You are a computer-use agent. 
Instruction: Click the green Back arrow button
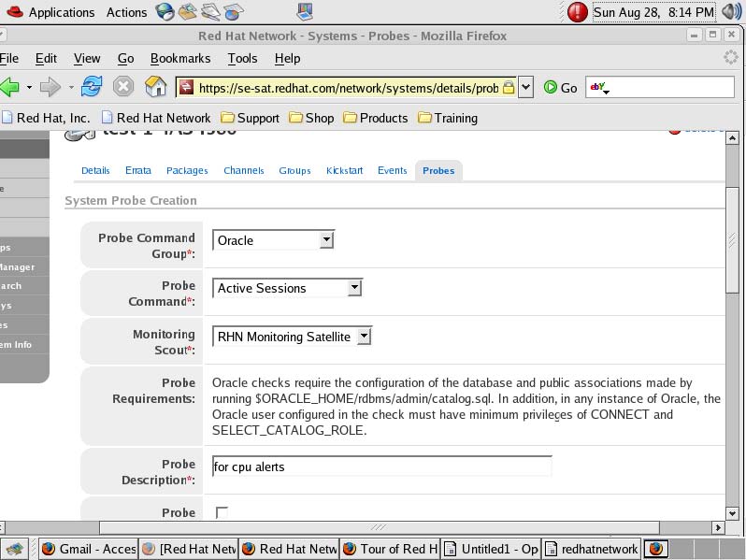pyautogui.click(x=10, y=87)
